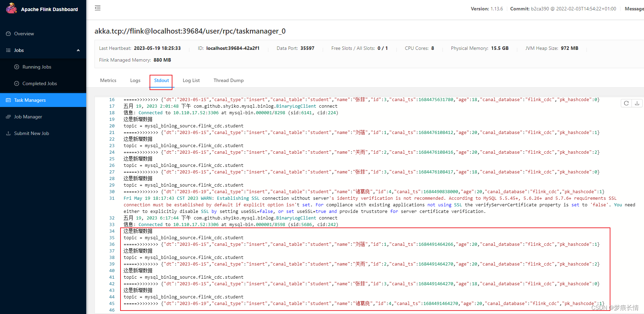
Task: Click the taskmanager_0 akka address heading
Action: pos(190,31)
